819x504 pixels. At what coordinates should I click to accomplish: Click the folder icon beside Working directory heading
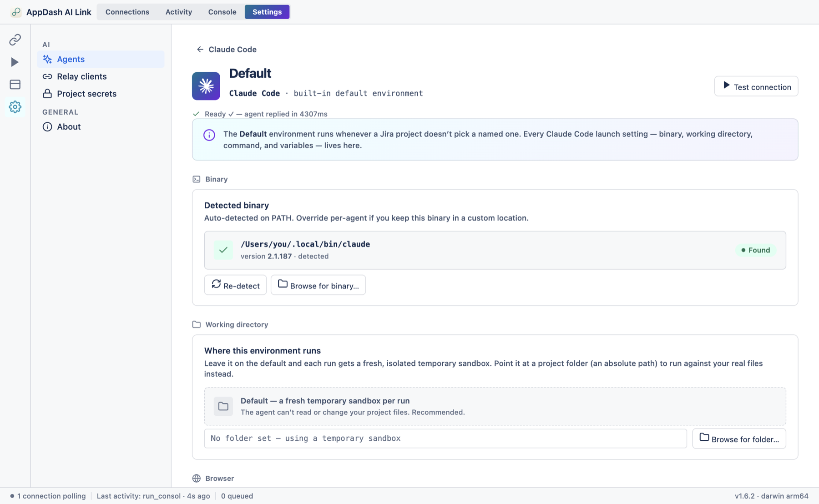point(197,324)
